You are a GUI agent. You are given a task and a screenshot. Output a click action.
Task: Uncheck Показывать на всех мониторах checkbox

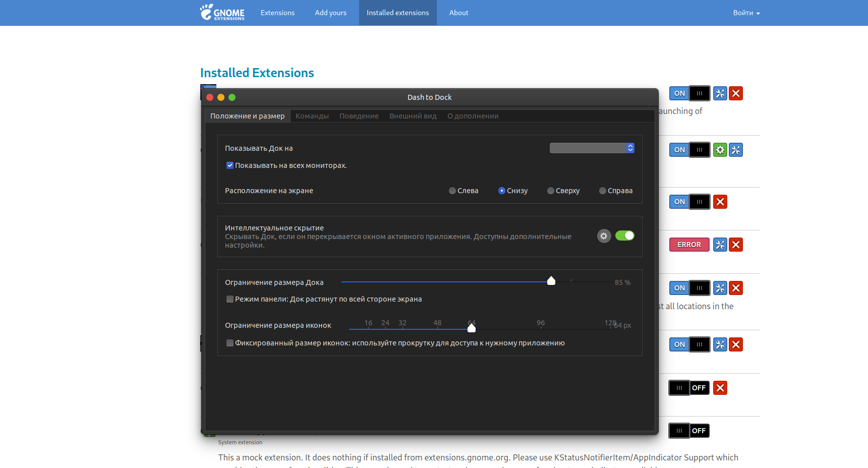click(230, 165)
